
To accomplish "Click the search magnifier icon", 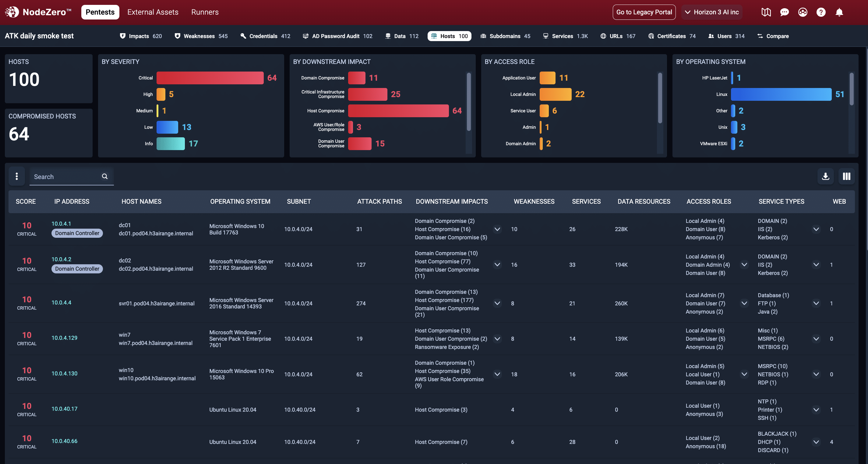I will click(x=105, y=176).
